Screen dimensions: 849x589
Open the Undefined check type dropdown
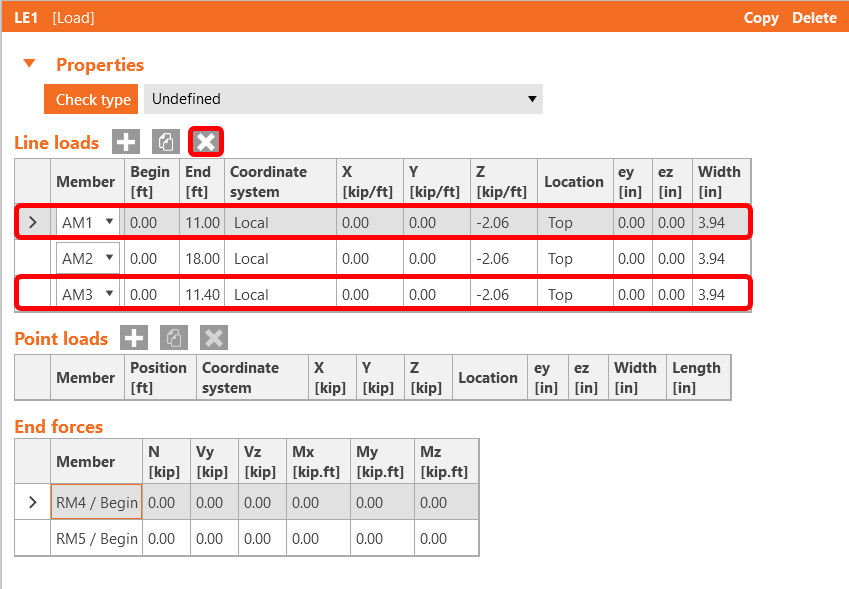340,100
